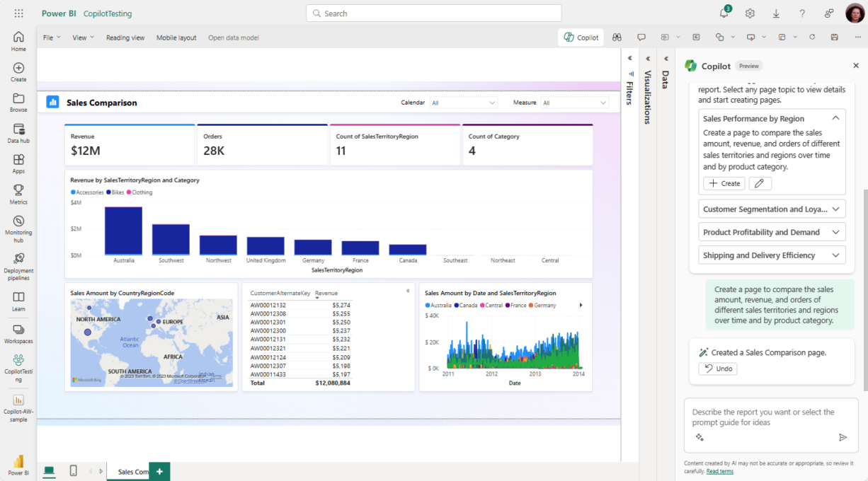This screenshot has width=868, height=481.
Task: Switch to Reading view
Action: pos(125,37)
